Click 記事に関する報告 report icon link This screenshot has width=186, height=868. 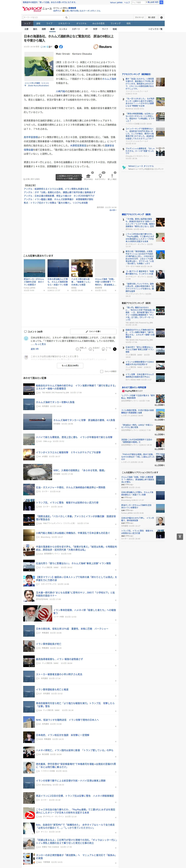(x=31, y=179)
